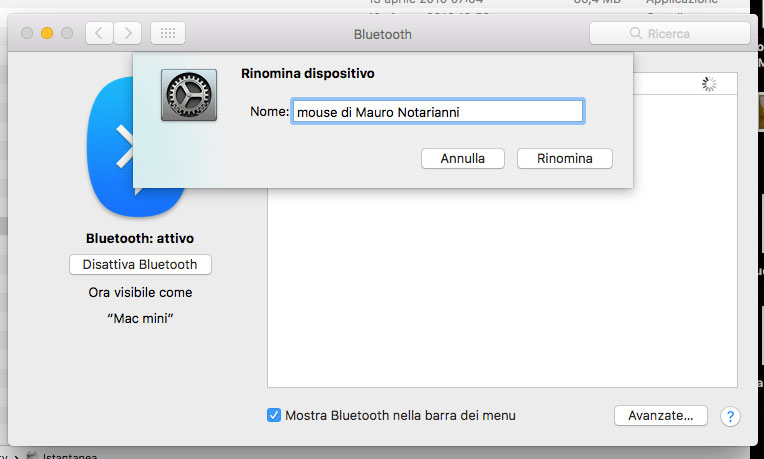
Task: Open Avanzate options
Action: (661, 416)
